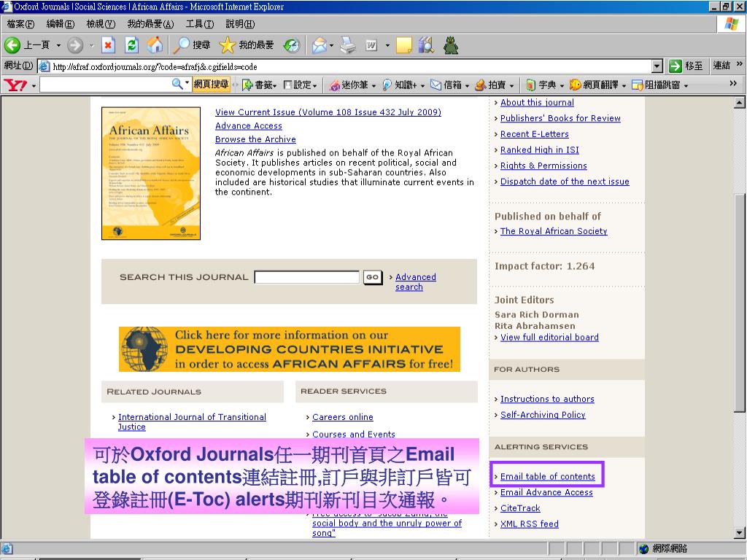747x560 pixels.
Task: Click in the Search This Journal field
Action: click(x=307, y=277)
